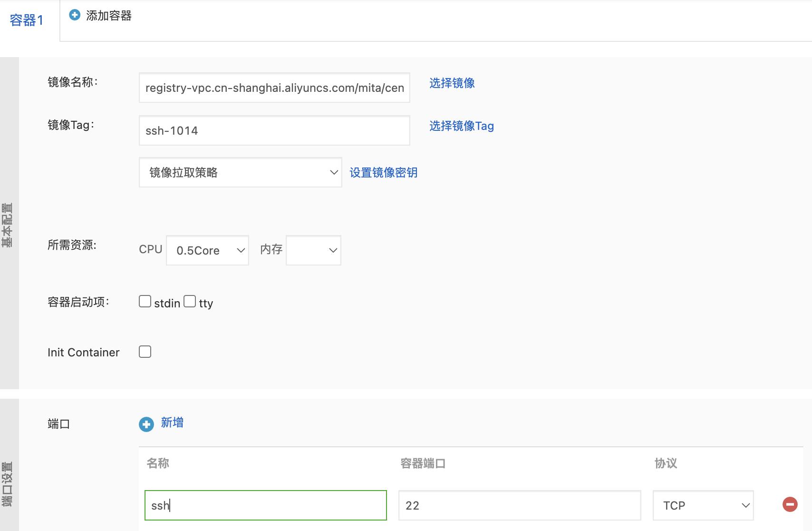The height and width of the screenshot is (531, 812).
Task: Open the TCP protocol dropdown
Action: [703, 505]
